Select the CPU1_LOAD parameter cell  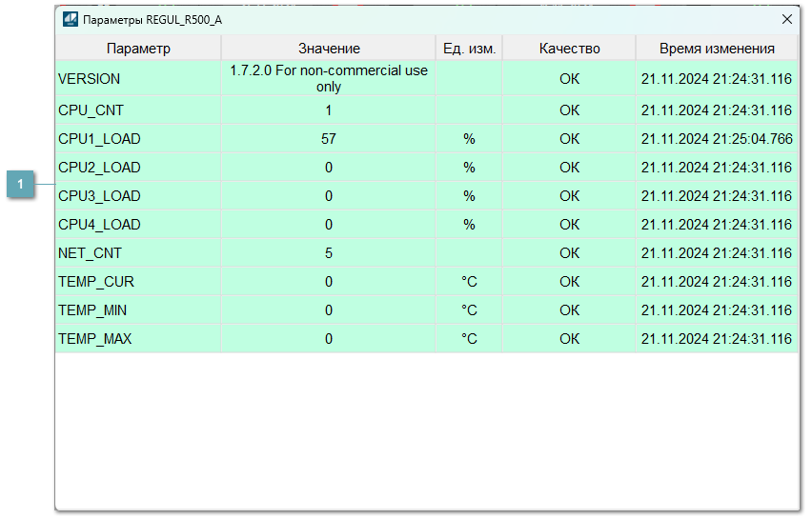click(x=138, y=139)
